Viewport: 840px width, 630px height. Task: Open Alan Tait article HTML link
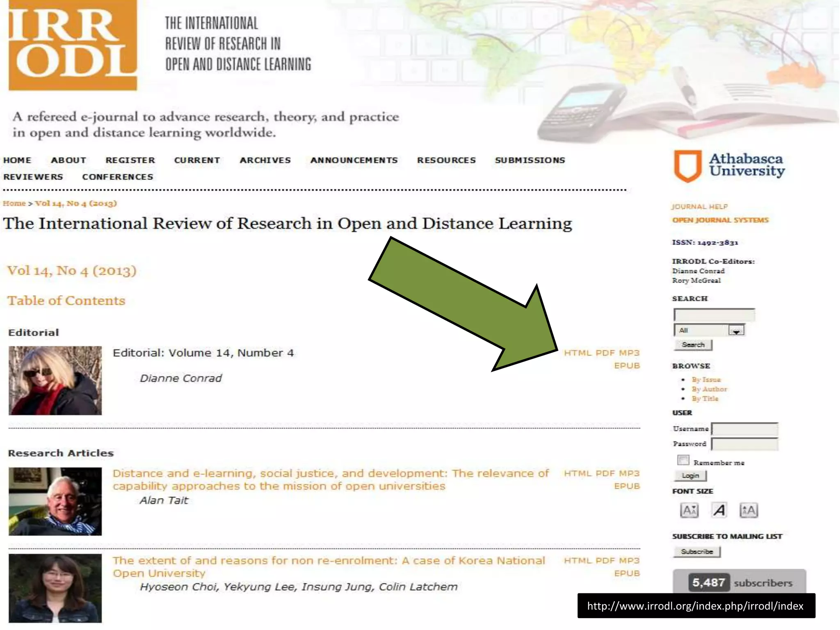(578, 474)
